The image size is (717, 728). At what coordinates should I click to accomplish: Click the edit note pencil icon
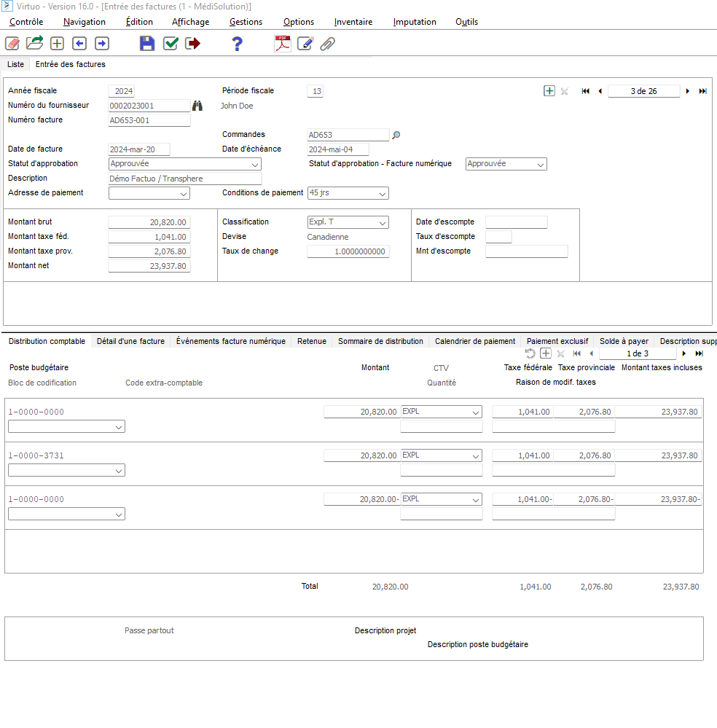305,44
